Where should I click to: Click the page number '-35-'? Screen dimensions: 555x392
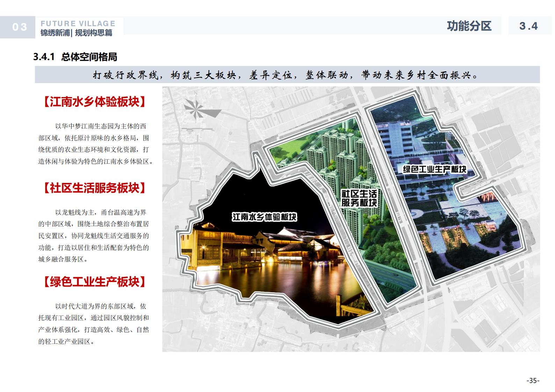(x=533, y=380)
